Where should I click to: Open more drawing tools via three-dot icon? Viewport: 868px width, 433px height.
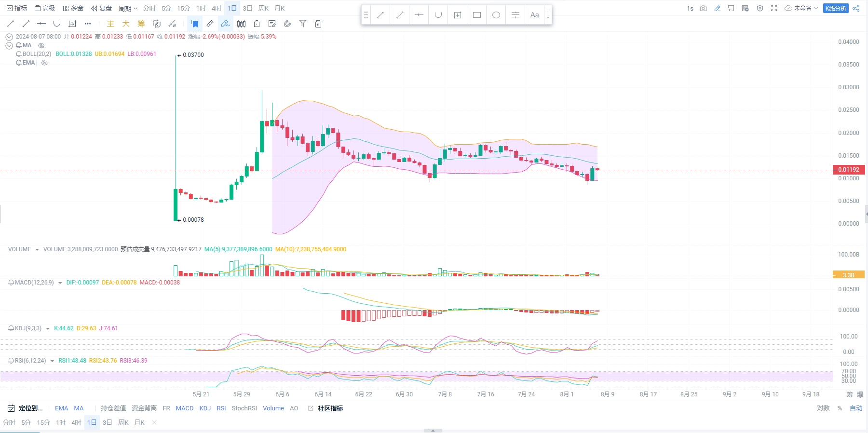[x=87, y=24]
